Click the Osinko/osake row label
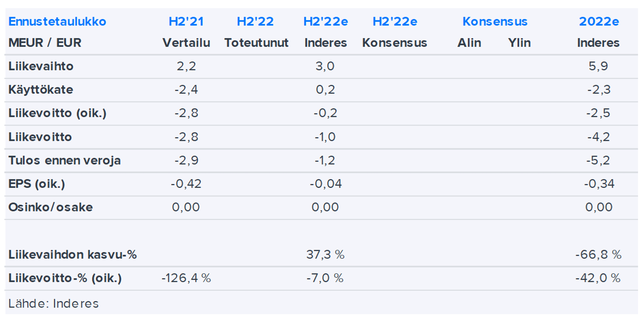 coord(50,207)
